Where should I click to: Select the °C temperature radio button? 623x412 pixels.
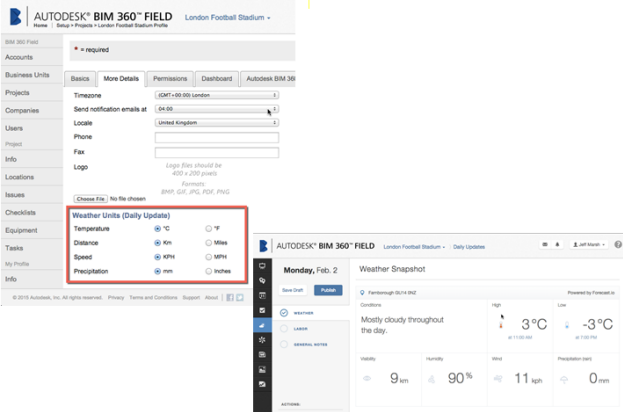[x=157, y=228]
